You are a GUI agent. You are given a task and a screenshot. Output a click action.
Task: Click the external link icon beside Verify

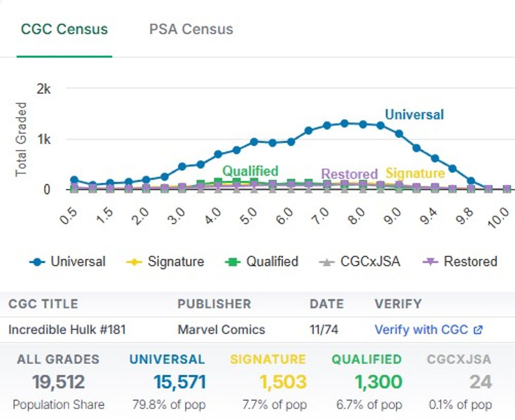[x=478, y=330]
